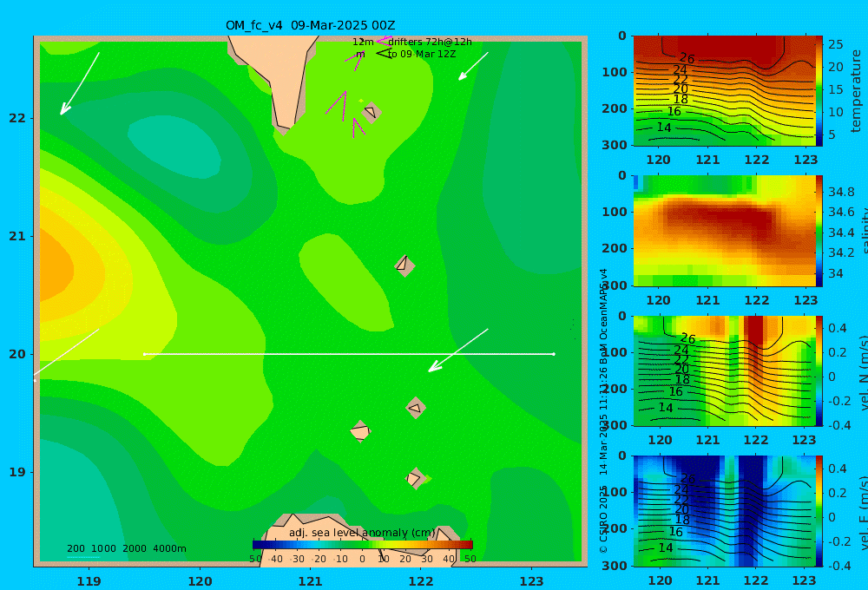Image resolution: width=868 pixels, height=590 pixels.
Task: Open the eastward velocity section panel
Action: tap(725, 511)
